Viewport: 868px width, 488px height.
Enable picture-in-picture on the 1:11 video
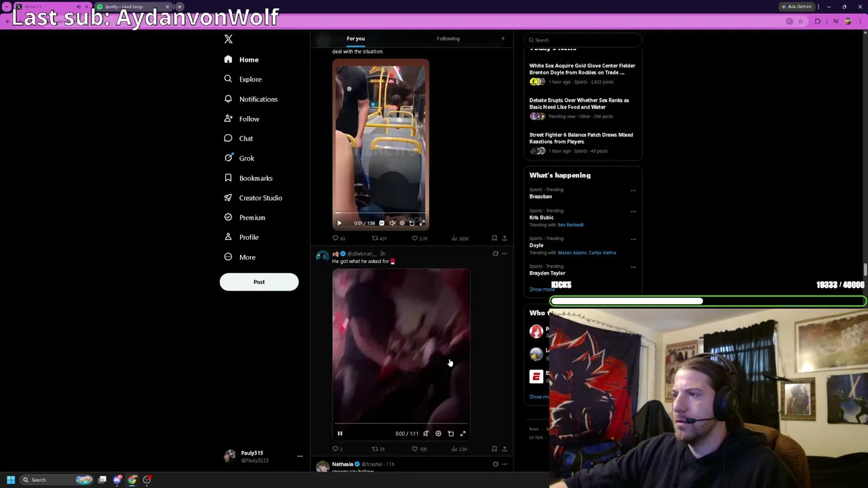coord(450,434)
